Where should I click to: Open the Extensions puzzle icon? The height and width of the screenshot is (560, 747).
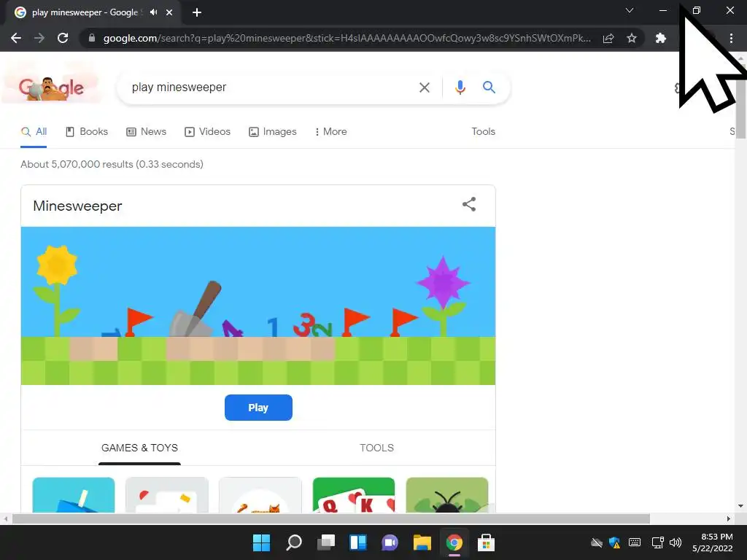(x=661, y=38)
